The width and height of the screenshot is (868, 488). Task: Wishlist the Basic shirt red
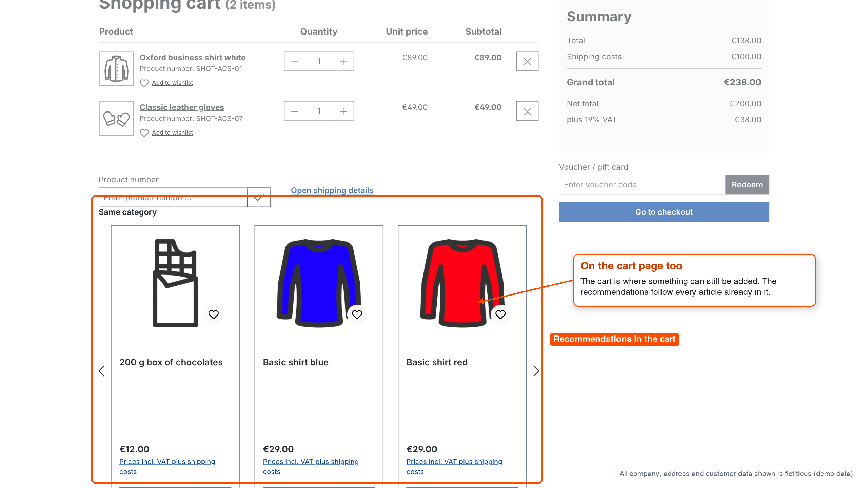point(500,314)
